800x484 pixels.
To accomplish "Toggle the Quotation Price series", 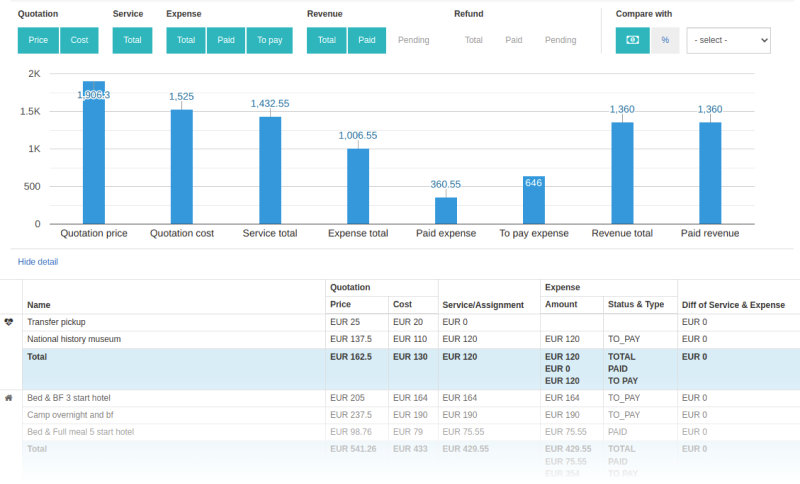I will tap(38, 40).
